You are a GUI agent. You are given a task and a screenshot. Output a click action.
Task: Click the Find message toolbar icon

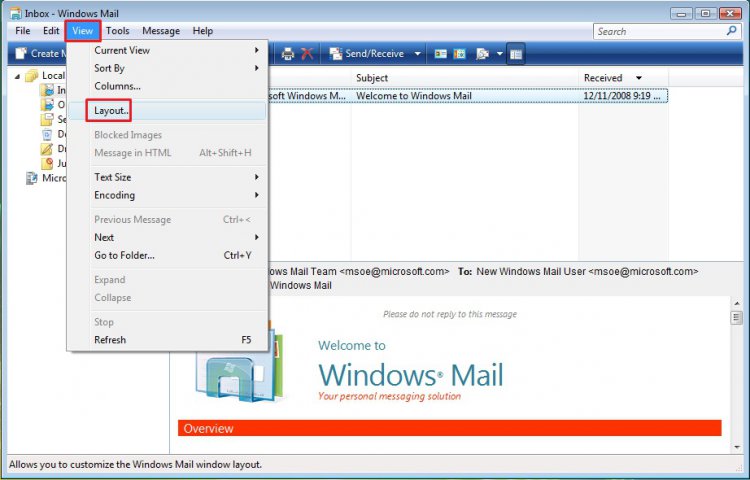pos(482,54)
